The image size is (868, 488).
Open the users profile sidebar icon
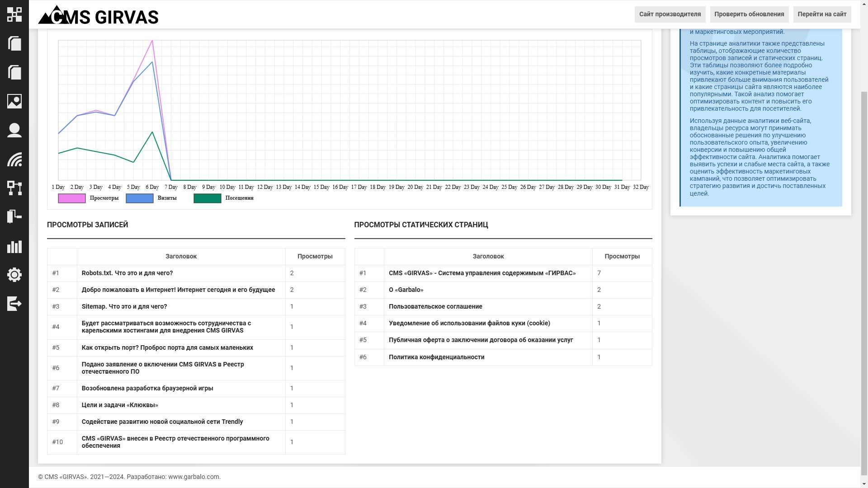pyautogui.click(x=14, y=130)
